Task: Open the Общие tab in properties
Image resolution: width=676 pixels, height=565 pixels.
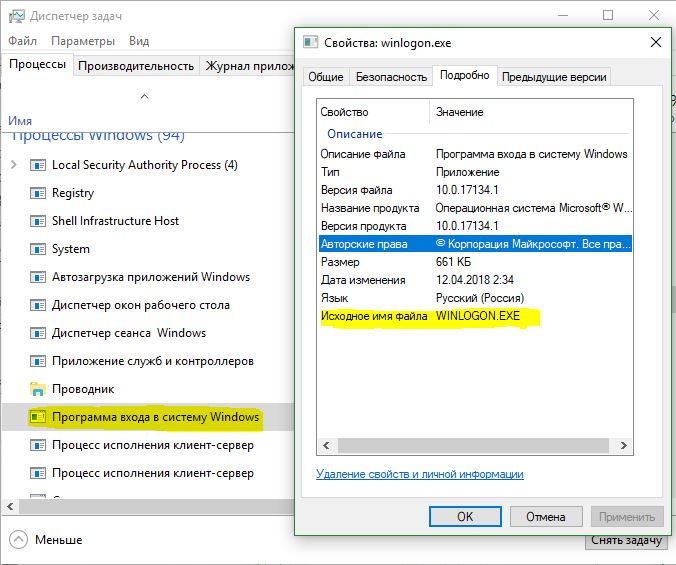Action: coord(325,77)
